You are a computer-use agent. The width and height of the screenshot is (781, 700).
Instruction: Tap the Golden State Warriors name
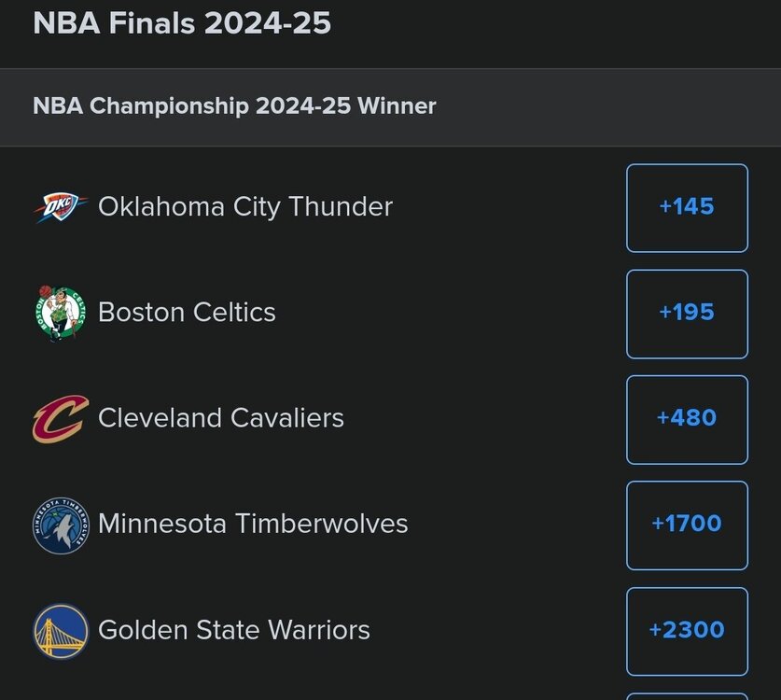pos(234,631)
